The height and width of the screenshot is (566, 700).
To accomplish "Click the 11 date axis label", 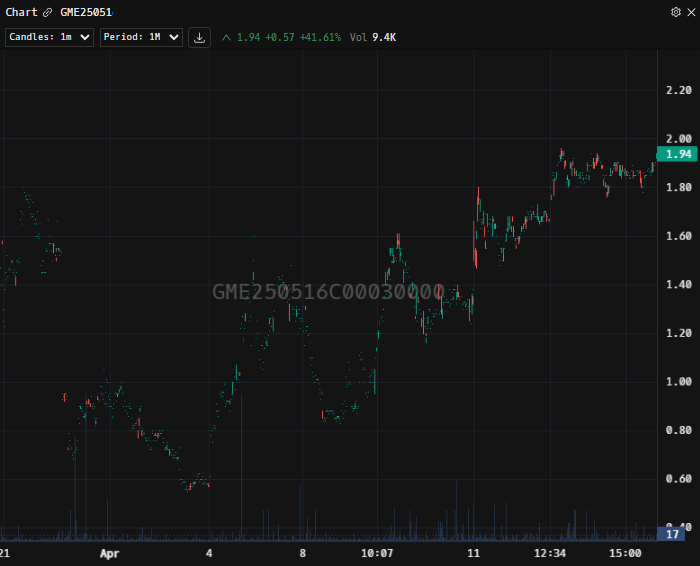I will point(473,554).
